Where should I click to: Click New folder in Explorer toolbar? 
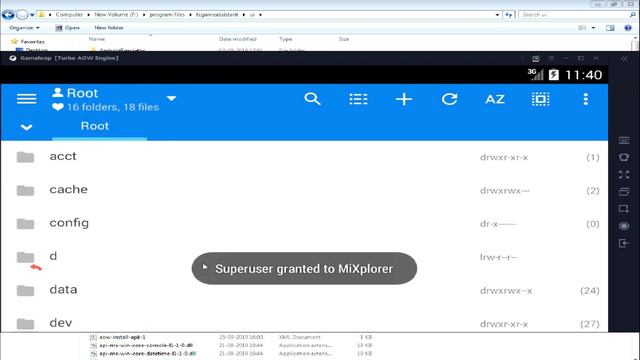(x=109, y=28)
